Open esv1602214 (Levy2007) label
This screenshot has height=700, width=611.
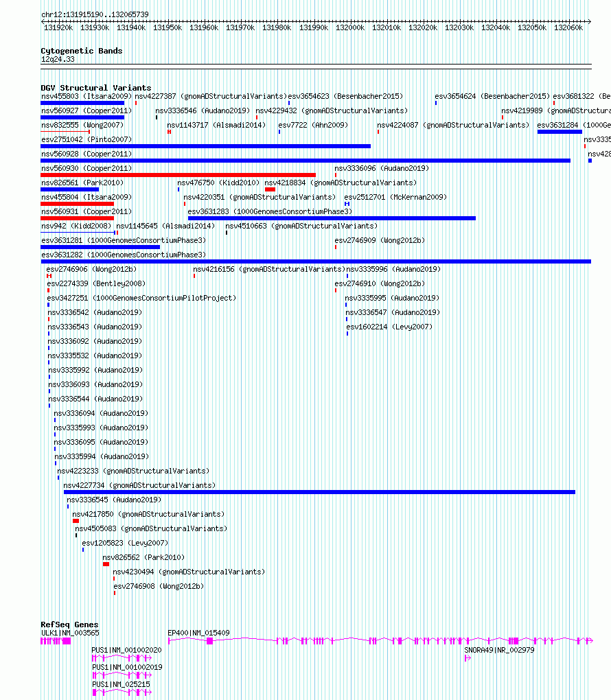point(389,327)
